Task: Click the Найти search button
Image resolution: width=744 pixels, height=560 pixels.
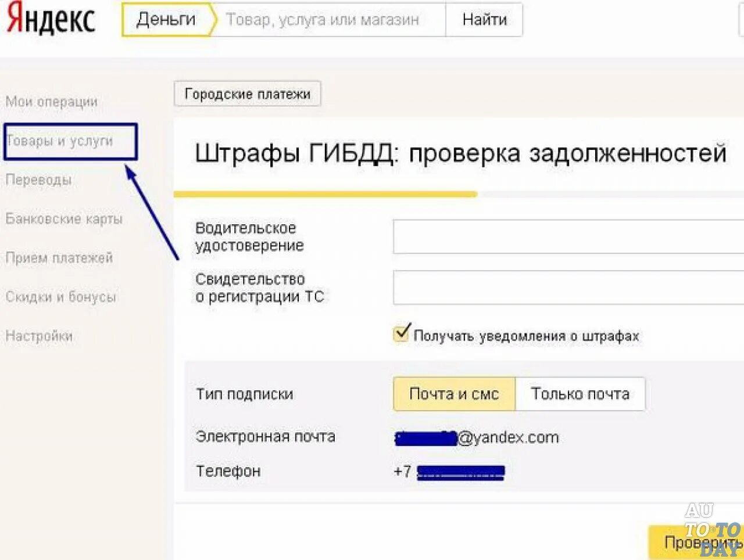Action: click(484, 20)
